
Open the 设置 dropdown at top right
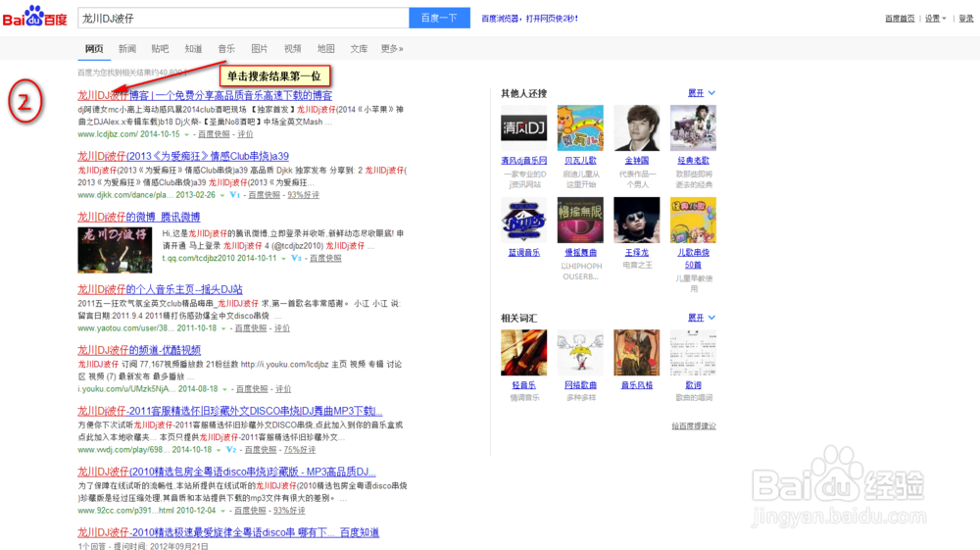tap(935, 19)
